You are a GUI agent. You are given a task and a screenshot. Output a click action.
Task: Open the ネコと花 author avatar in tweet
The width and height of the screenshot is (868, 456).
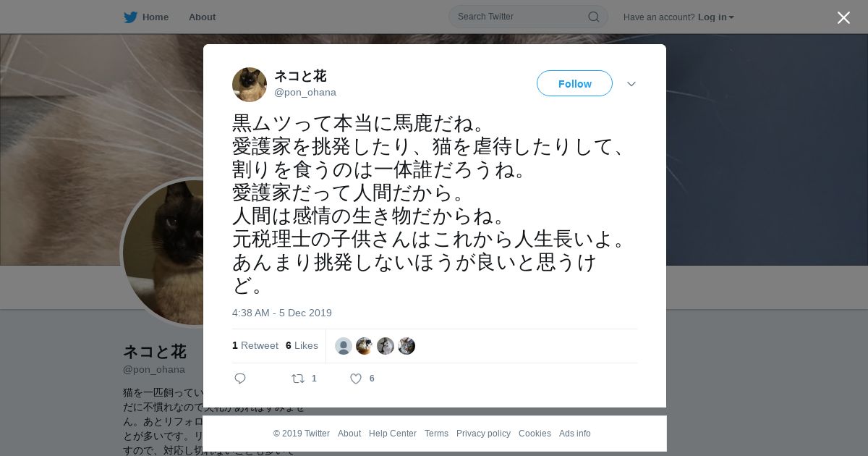click(x=250, y=85)
